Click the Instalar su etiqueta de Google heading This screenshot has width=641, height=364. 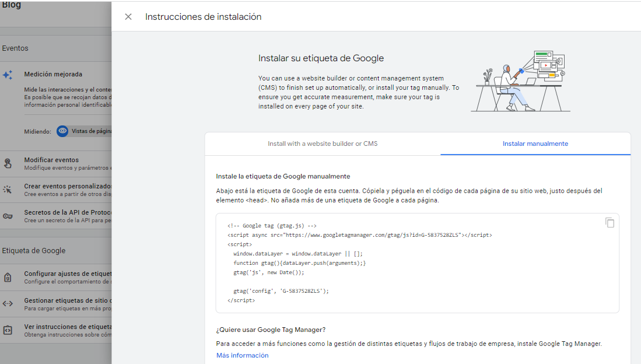[x=321, y=58]
